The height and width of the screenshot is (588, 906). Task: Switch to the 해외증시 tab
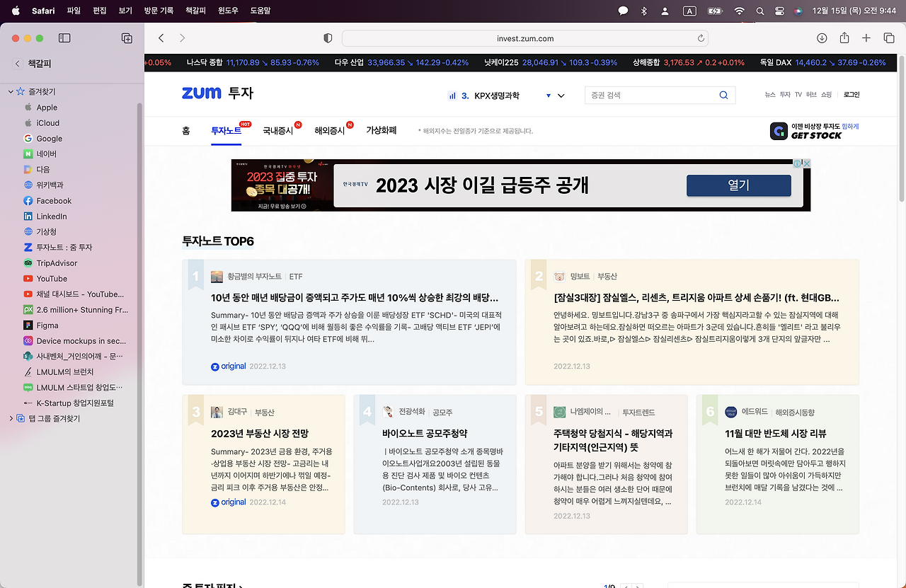[330, 131]
